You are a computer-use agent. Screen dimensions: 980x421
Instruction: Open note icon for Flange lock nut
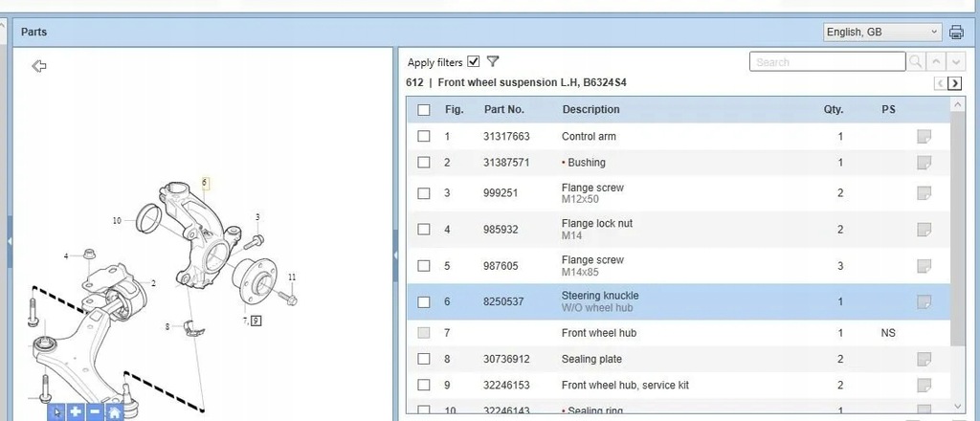(x=924, y=230)
